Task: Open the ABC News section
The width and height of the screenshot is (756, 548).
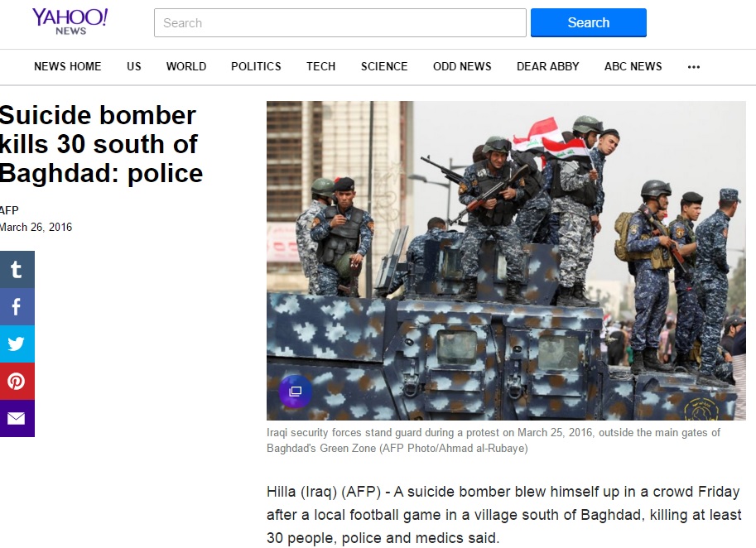Action: [x=633, y=66]
